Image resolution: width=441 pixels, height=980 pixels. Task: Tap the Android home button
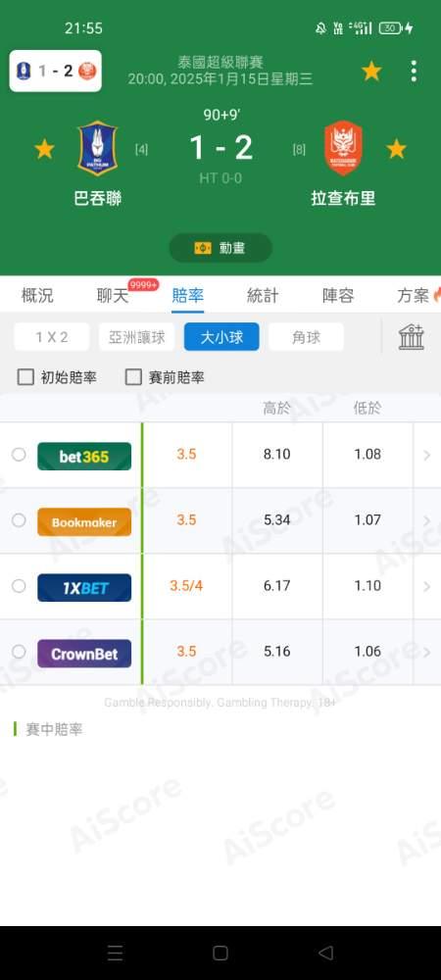[220, 953]
